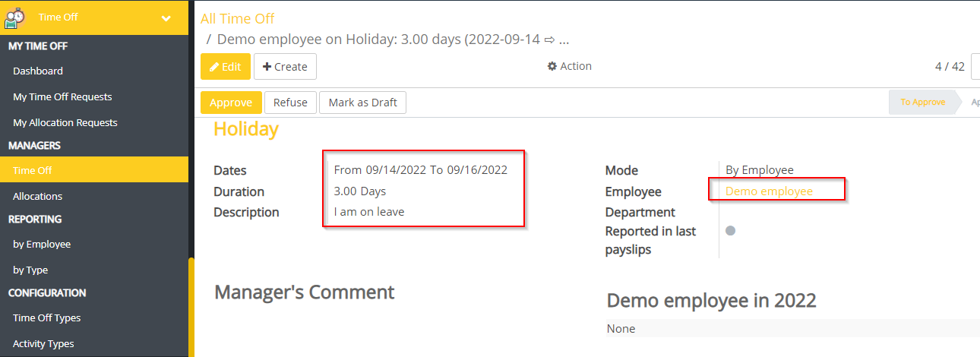Toggle Reported in last payslips indicator
This screenshot has width=980, height=357.
click(730, 230)
